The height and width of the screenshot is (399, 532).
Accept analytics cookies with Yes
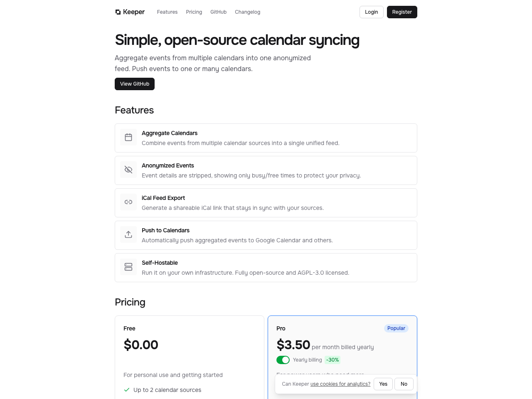click(x=383, y=384)
